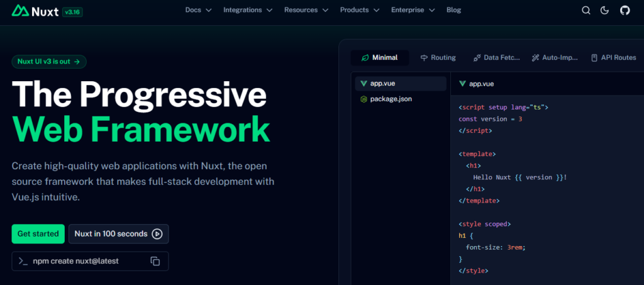This screenshot has height=285, width=644.
Task: Open the API Routes tab
Action: [613, 58]
